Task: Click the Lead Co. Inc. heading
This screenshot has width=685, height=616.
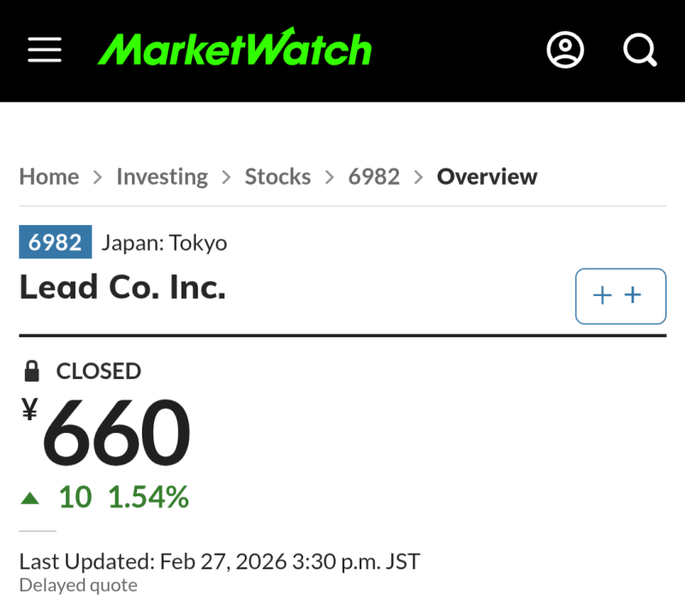Action: (x=122, y=287)
